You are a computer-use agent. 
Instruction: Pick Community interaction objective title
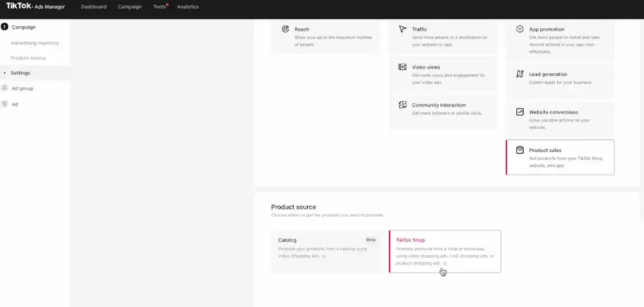(x=439, y=105)
